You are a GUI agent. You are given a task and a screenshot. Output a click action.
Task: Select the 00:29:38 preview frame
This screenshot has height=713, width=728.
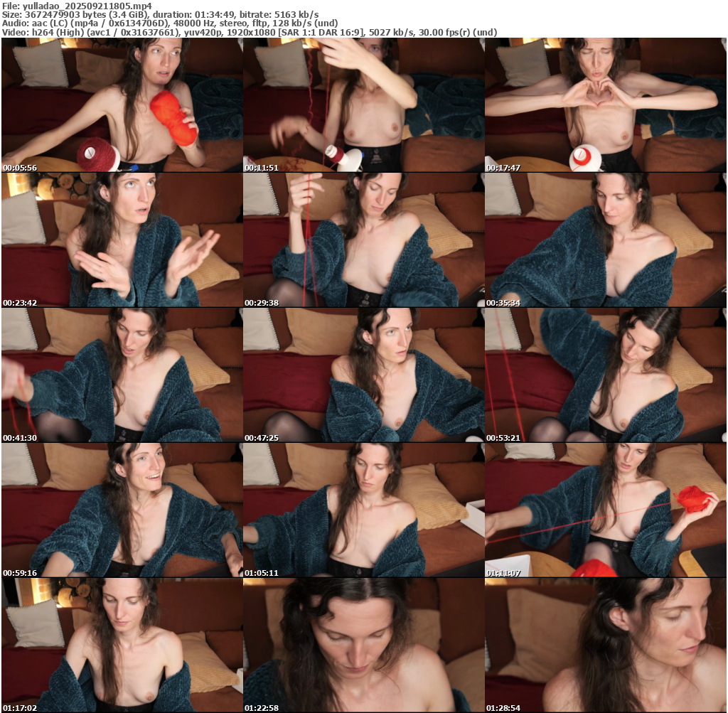[x=363, y=240]
